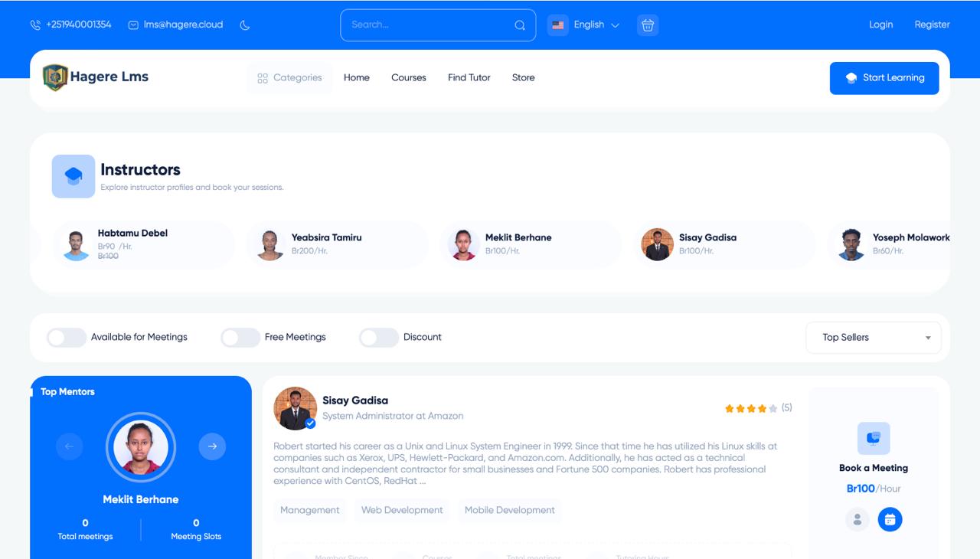Image resolution: width=980 pixels, height=559 pixels.
Task: Click the blue calendar booking icon
Action: click(x=890, y=519)
